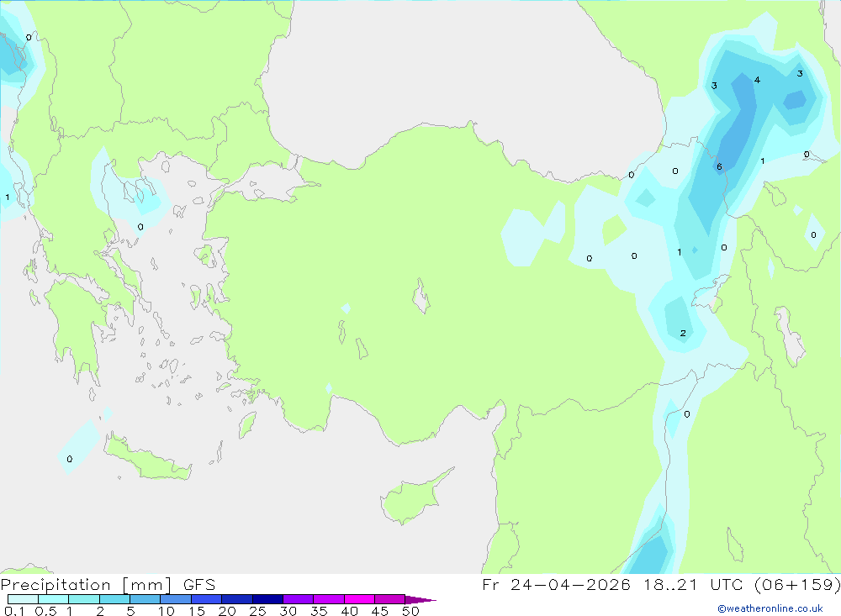Select the 5–10 mm blue legend swatch
Image resolution: width=841 pixels, height=616 pixels.
point(145,599)
